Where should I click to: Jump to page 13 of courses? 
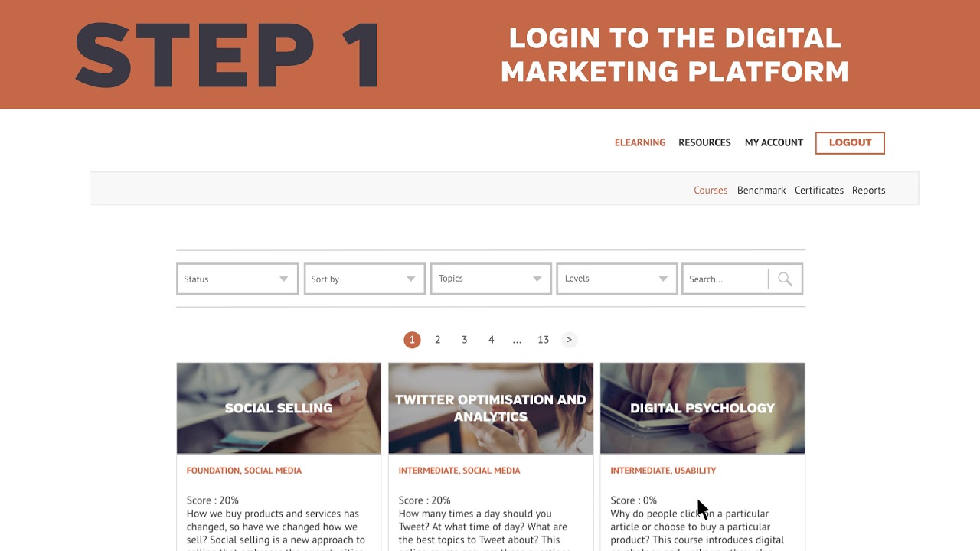click(x=544, y=340)
